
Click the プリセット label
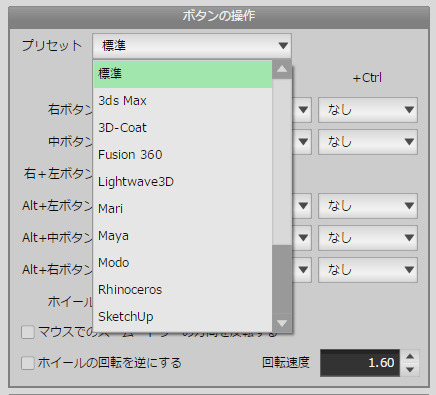pyautogui.click(x=52, y=46)
